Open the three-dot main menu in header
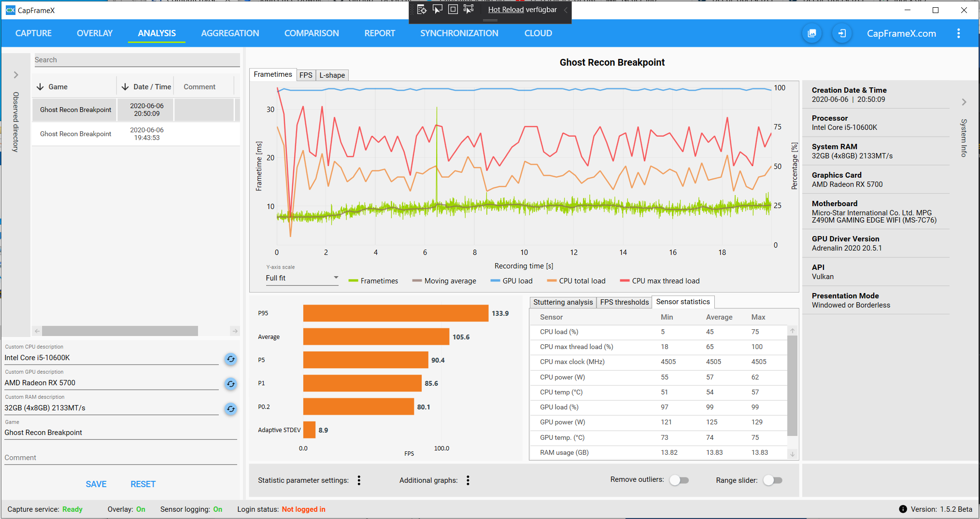This screenshot has height=519, width=980. tap(959, 33)
